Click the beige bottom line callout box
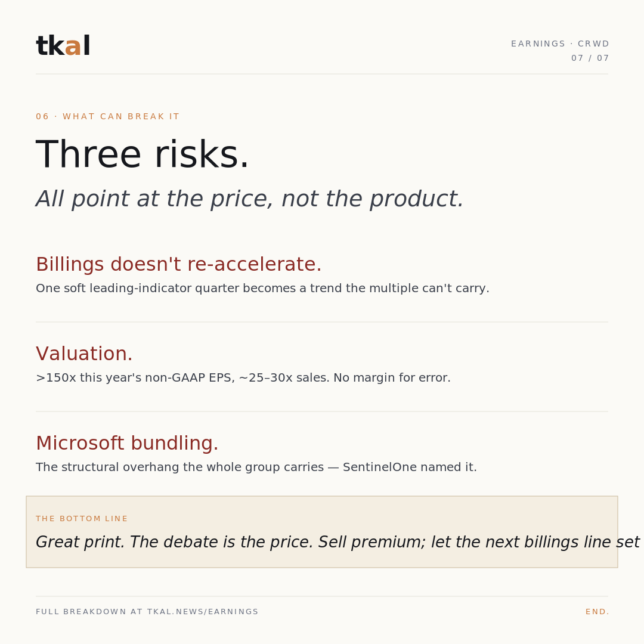This screenshot has width=644, height=644. coord(322,532)
